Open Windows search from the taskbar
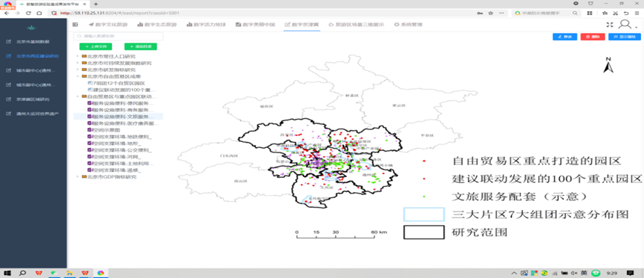The image size is (644, 278). tap(22, 273)
